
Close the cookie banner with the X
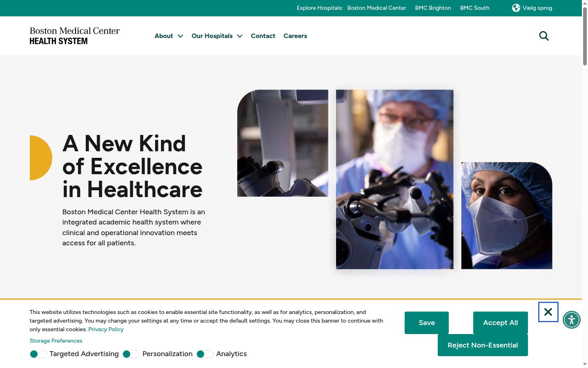548,312
